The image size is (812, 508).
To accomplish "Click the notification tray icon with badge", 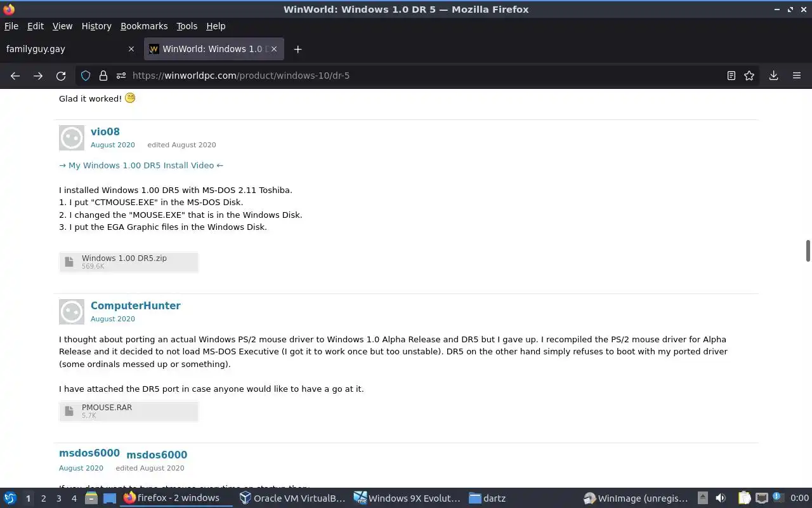I will tap(778, 498).
